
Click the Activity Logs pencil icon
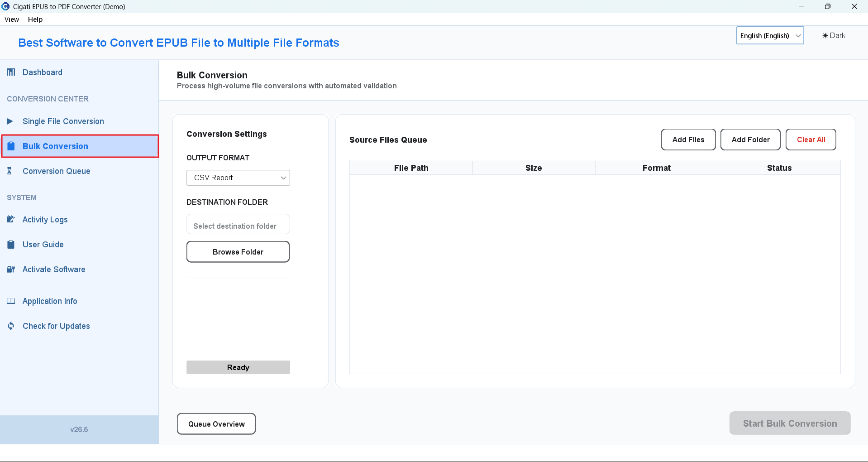point(11,219)
